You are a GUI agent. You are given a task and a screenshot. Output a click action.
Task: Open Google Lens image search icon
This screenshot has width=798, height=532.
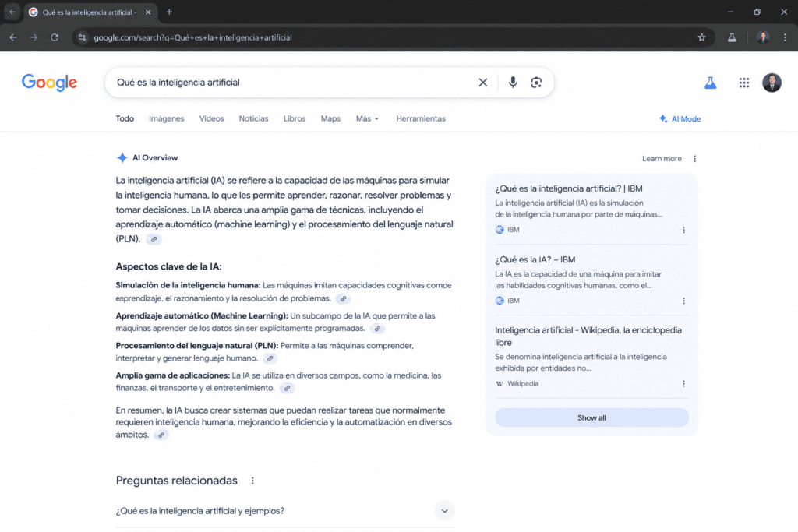[x=536, y=83]
